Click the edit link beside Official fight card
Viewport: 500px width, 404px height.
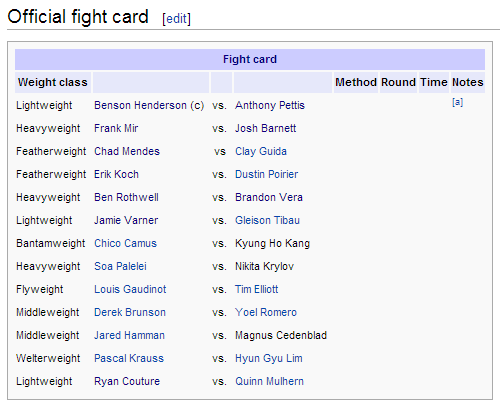point(176,19)
